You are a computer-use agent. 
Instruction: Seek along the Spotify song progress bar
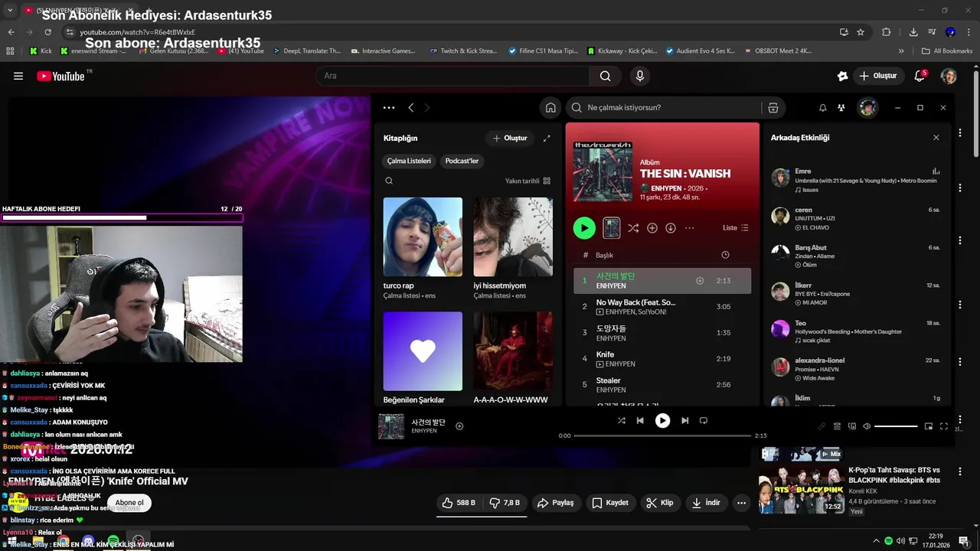(x=662, y=435)
